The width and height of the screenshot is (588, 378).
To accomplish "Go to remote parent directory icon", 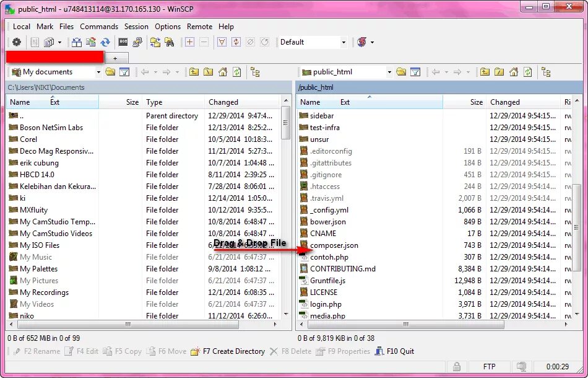I will point(485,72).
